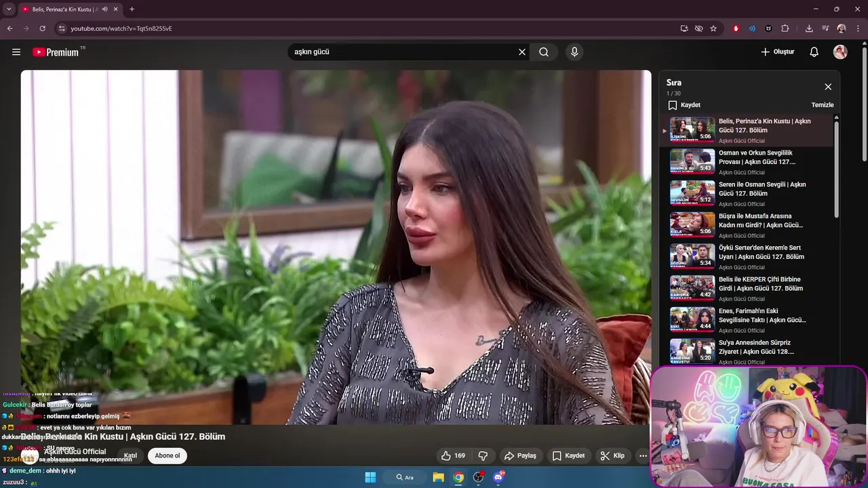Open Belis ile KERPER Çifti video
The image size is (868, 488).
pyautogui.click(x=751, y=288)
